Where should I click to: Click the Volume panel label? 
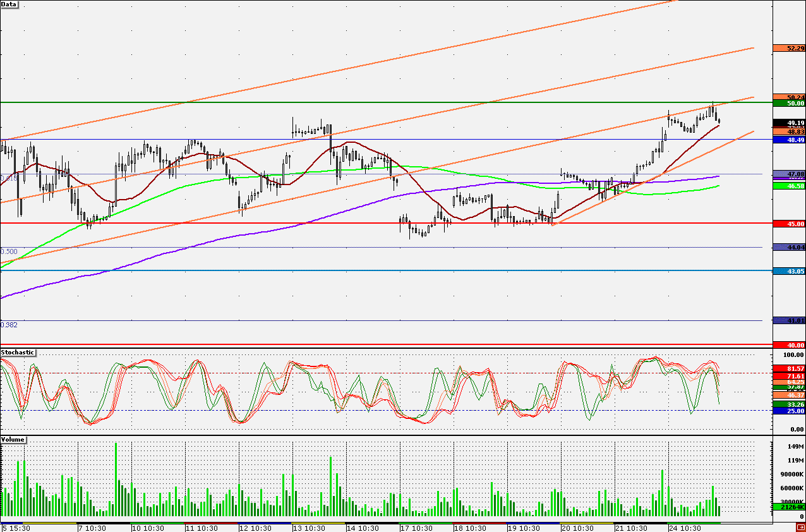pyautogui.click(x=13, y=439)
